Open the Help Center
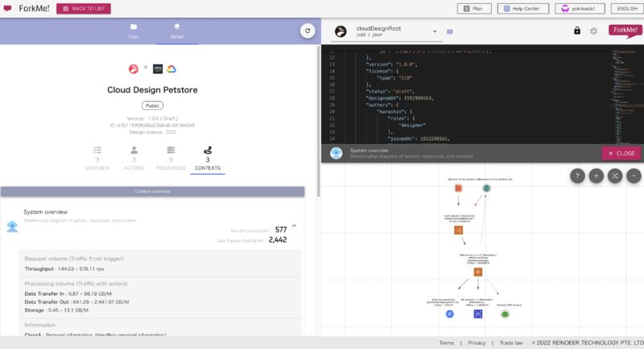This screenshot has height=349, width=644. [x=522, y=9]
